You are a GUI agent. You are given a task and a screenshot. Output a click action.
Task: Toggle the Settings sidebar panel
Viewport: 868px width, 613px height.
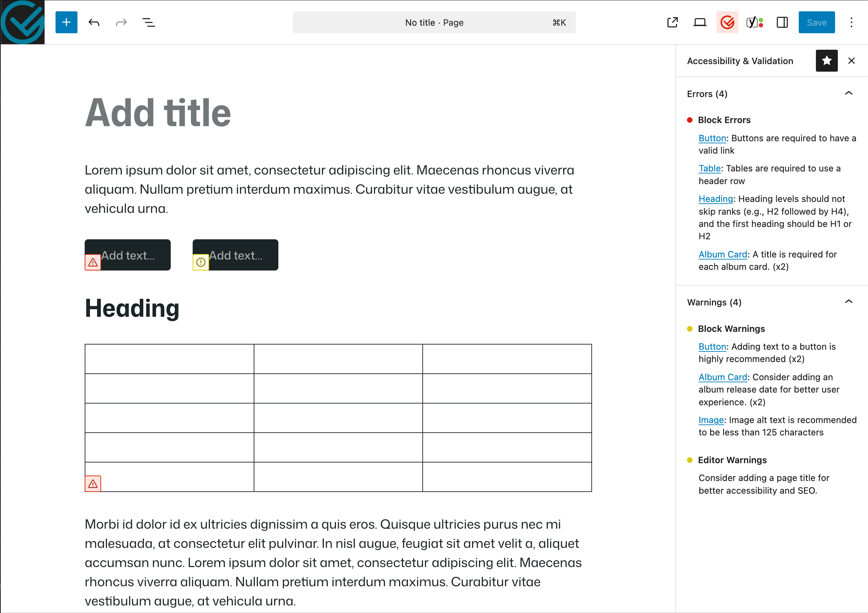[782, 22]
